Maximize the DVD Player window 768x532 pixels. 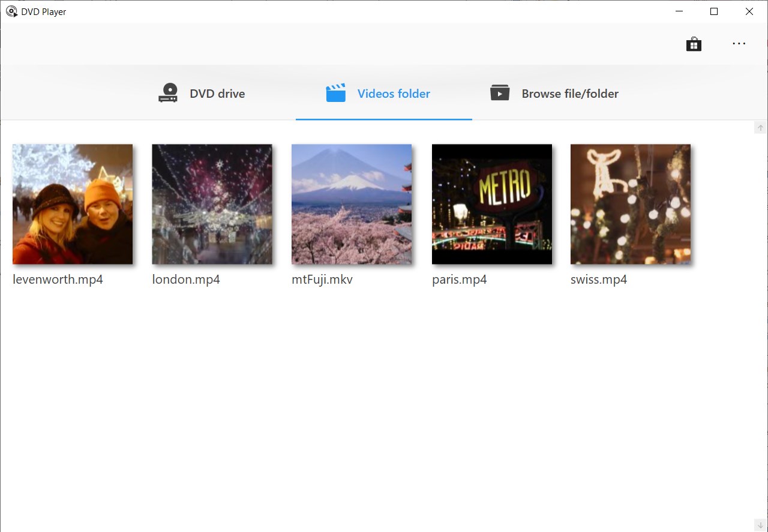tap(713, 11)
